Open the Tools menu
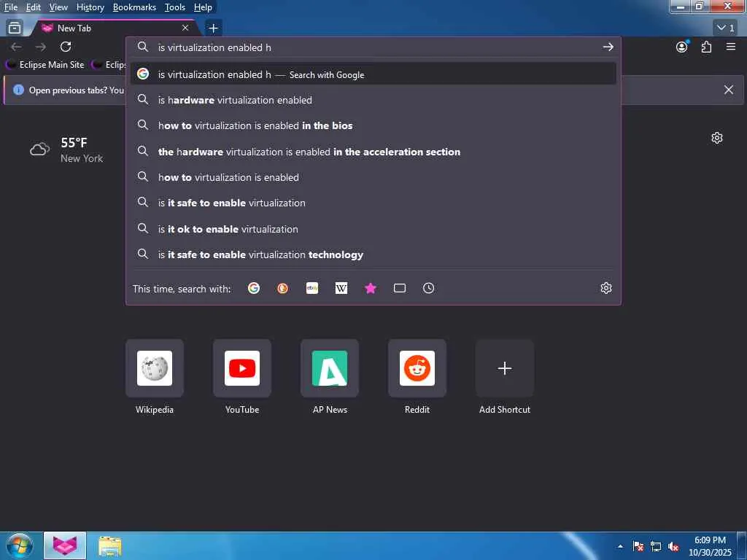Viewport: 747px width, 560px height. (175, 7)
